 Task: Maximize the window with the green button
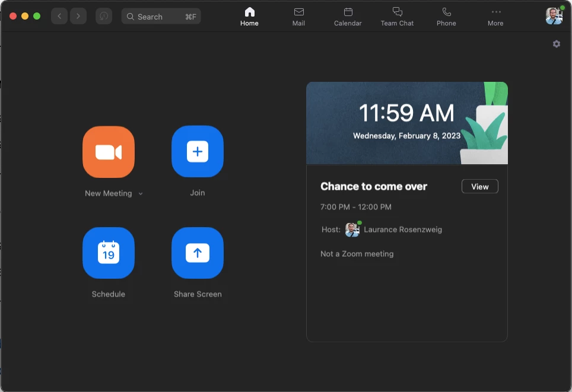pos(37,16)
